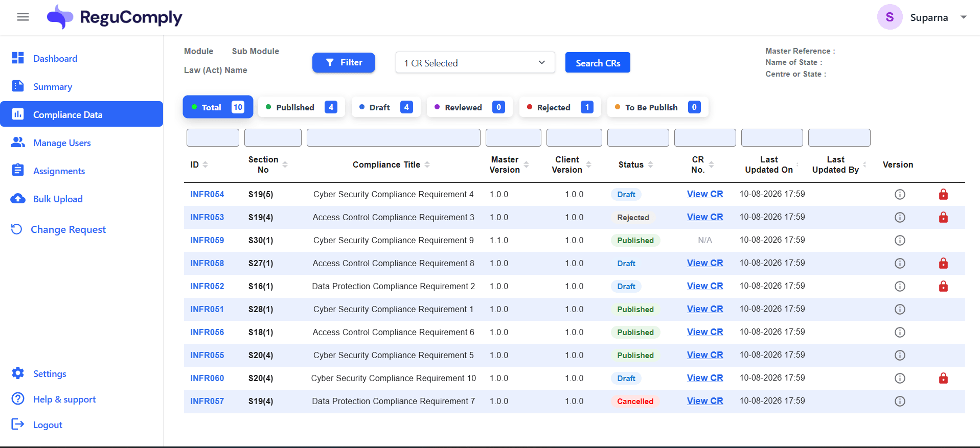Click the ID column filter input
The width and height of the screenshot is (980, 448).
pos(213,138)
